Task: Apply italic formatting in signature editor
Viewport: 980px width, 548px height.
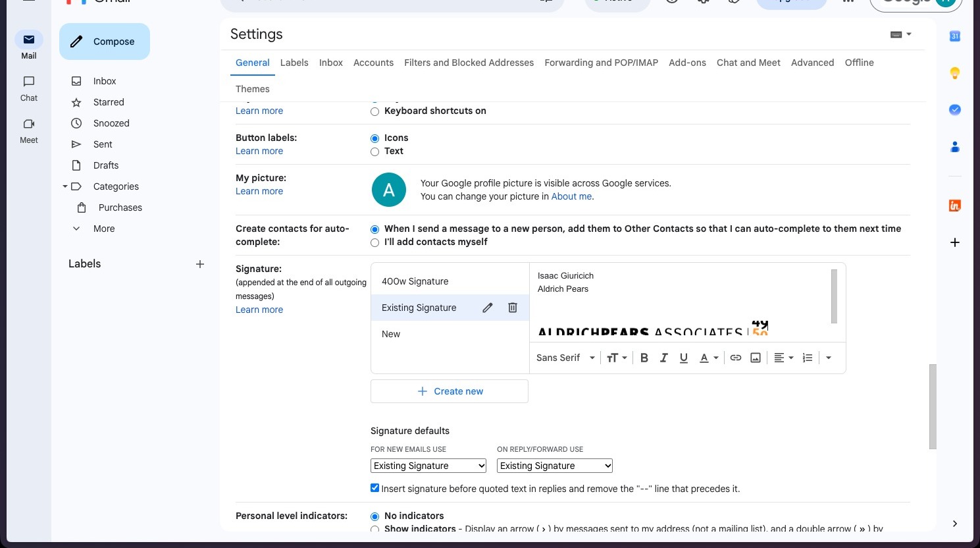Action: click(664, 358)
